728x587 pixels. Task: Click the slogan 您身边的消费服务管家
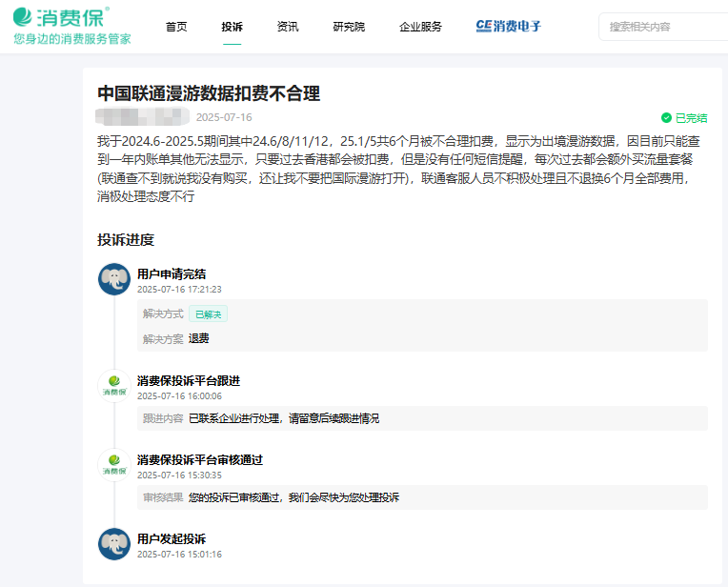(x=72, y=39)
